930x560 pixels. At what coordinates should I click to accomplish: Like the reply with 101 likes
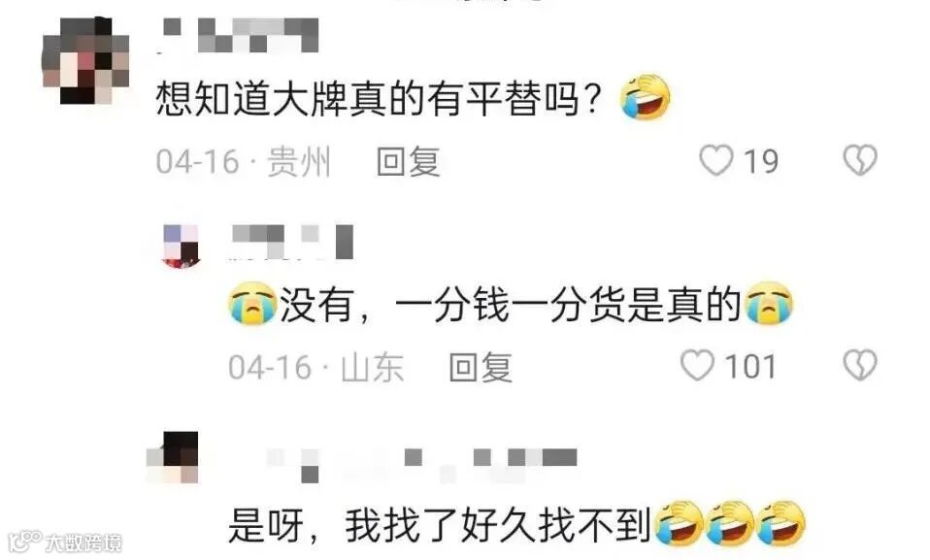tap(697, 365)
